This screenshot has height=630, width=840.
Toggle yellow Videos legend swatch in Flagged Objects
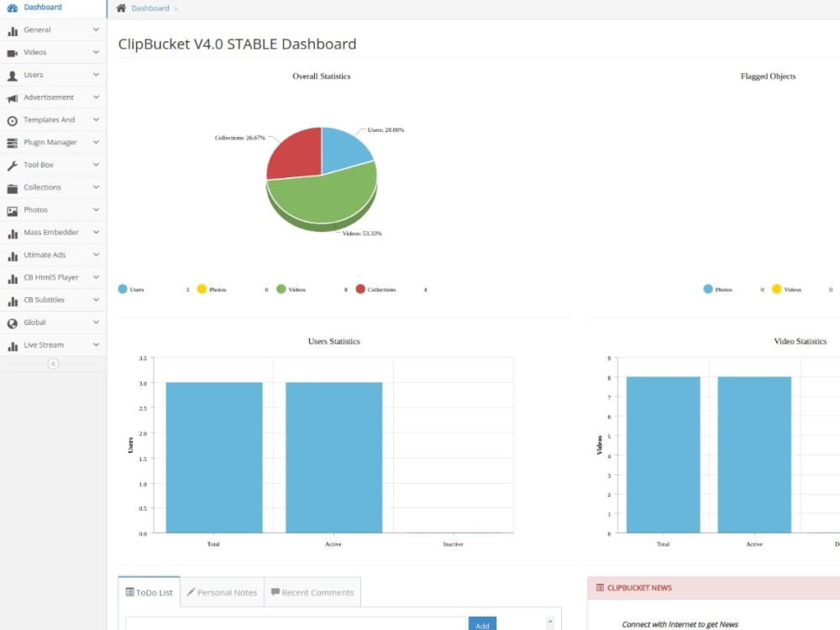(x=777, y=289)
